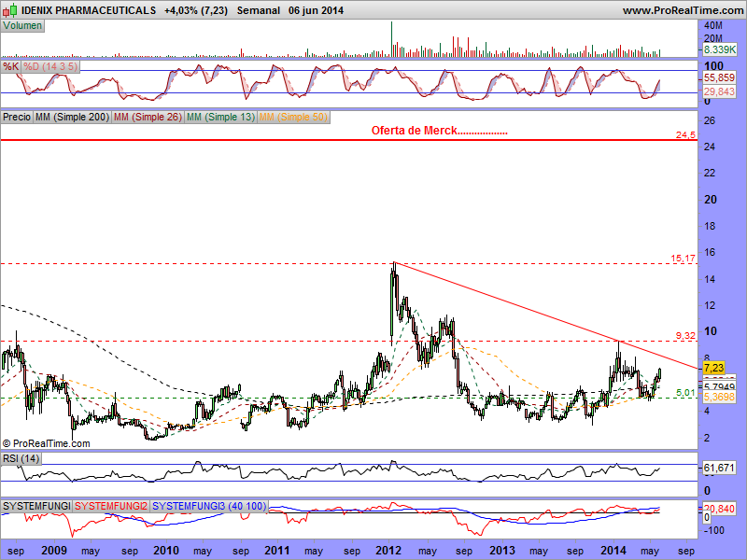Viewport: 747px width, 560px height.
Task: Select MM (Simple 200) moving average label
Action: pyautogui.click(x=73, y=117)
